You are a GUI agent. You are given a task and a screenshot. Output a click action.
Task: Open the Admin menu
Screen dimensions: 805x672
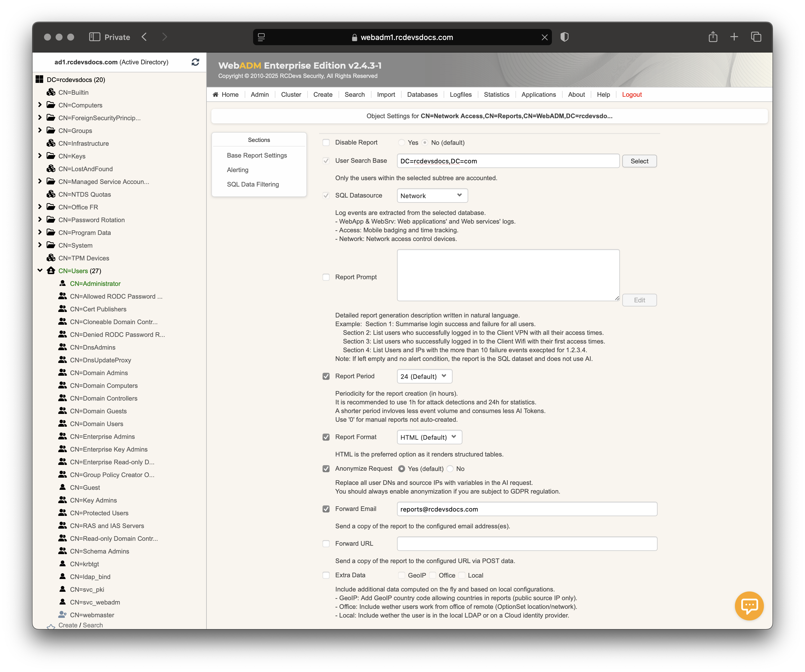pyautogui.click(x=259, y=94)
